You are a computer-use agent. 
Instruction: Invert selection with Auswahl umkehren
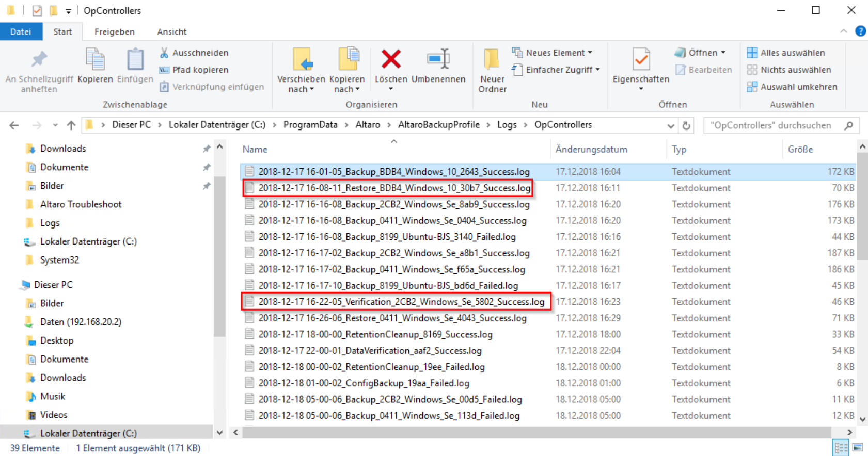(x=792, y=87)
